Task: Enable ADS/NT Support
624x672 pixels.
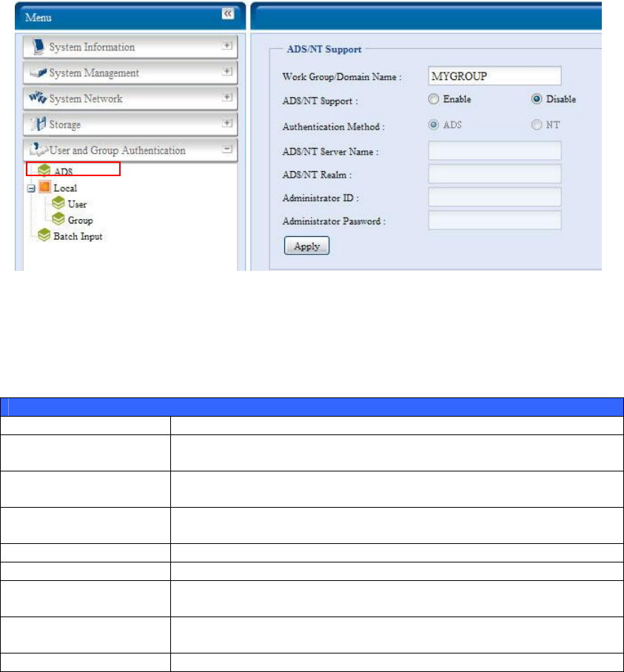Action: point(434,99)
